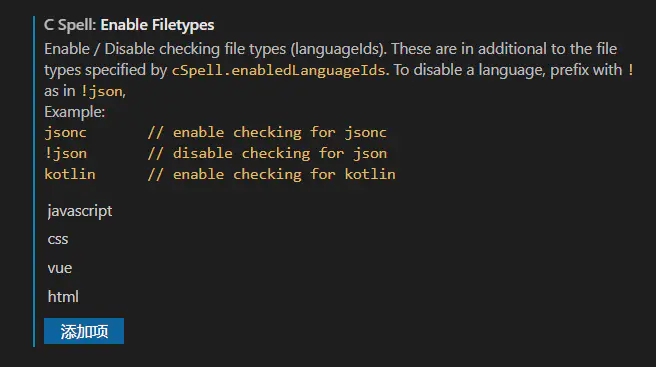Select the html filetype entry
This screenshot has height=367, width=656.
click(x=63, y=297)
